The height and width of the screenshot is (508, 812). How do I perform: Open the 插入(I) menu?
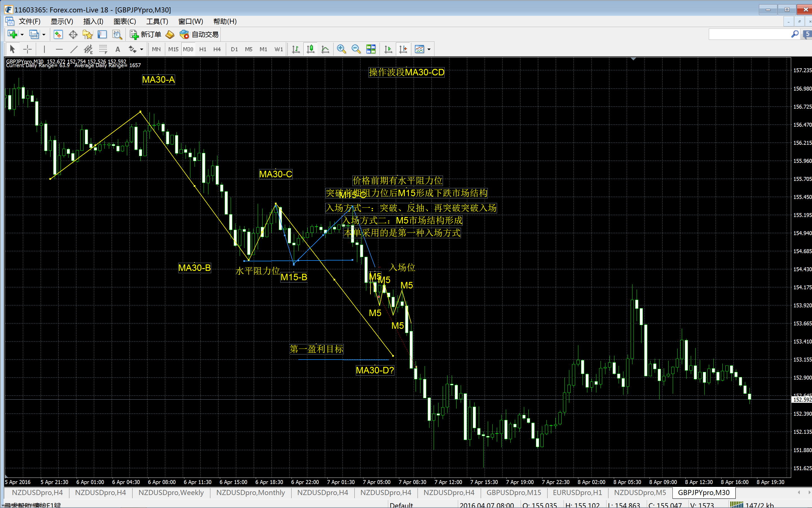tap(93, 21)
